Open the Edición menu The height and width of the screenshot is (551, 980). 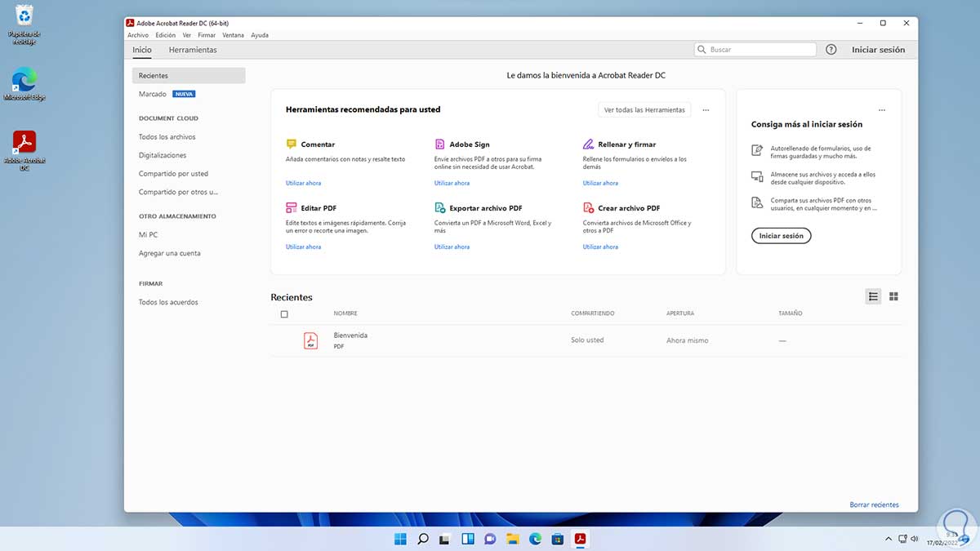(x=165, y=35)
